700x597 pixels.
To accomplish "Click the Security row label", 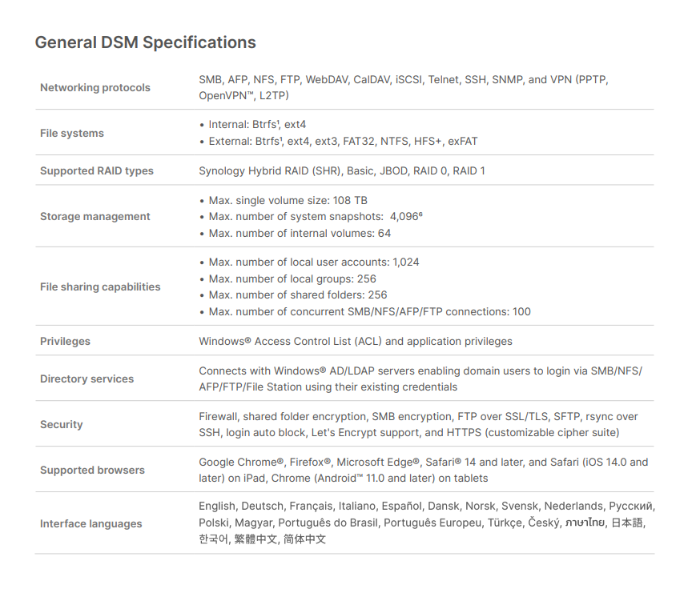I will point(62,424).
